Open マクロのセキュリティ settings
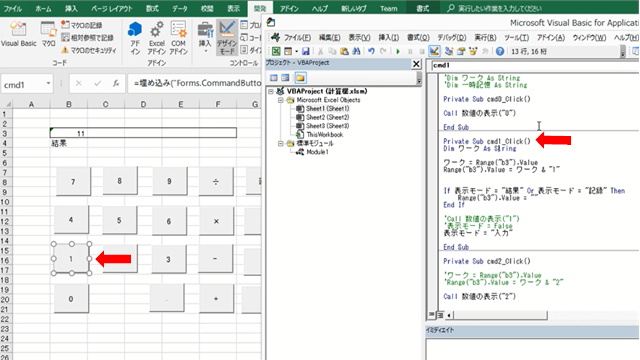The height and width of the screenshot is (360, 640). tap(89, 50)
